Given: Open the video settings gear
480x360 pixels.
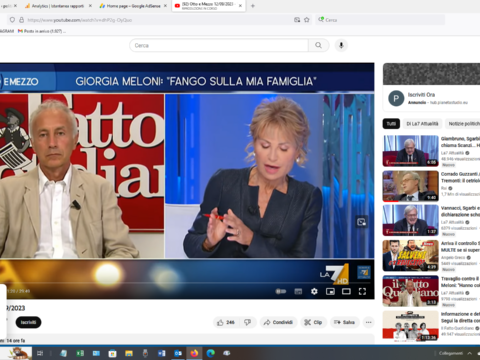Looking at the screenshot, I should click(x=314, y=292).
